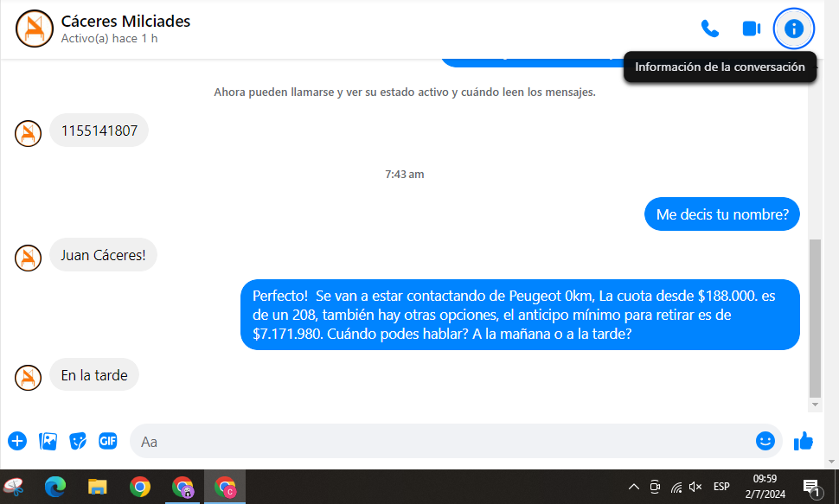Click the chat vertical scrollbar thumb
Image resolution: width=839 pixels, height=504 pixels.
coord(815,318)
